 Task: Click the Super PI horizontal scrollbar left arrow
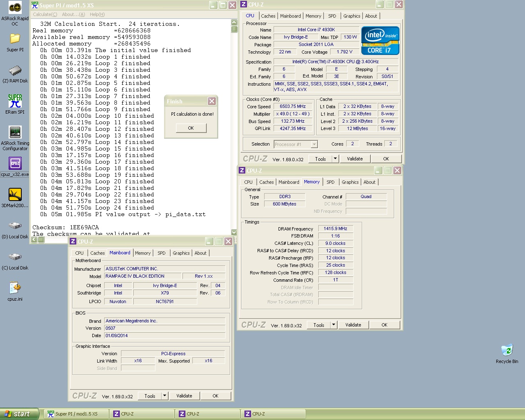34,240
